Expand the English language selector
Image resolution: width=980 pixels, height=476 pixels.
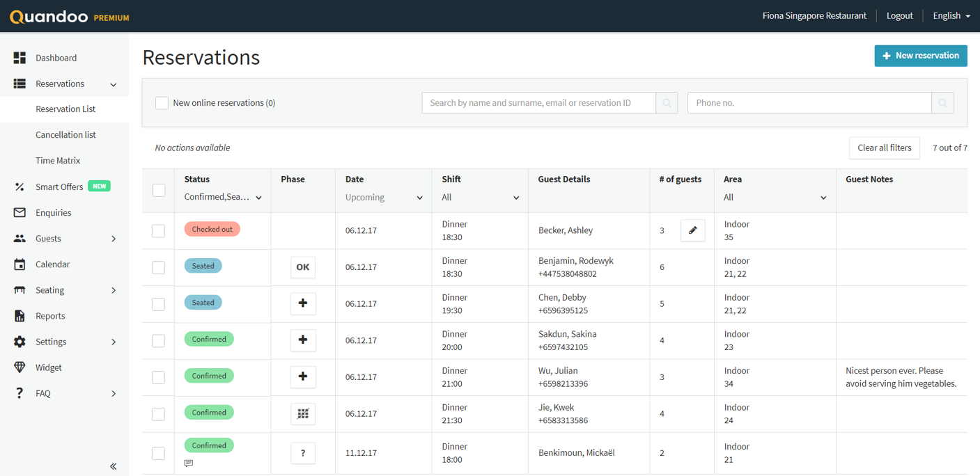(951, 16)
